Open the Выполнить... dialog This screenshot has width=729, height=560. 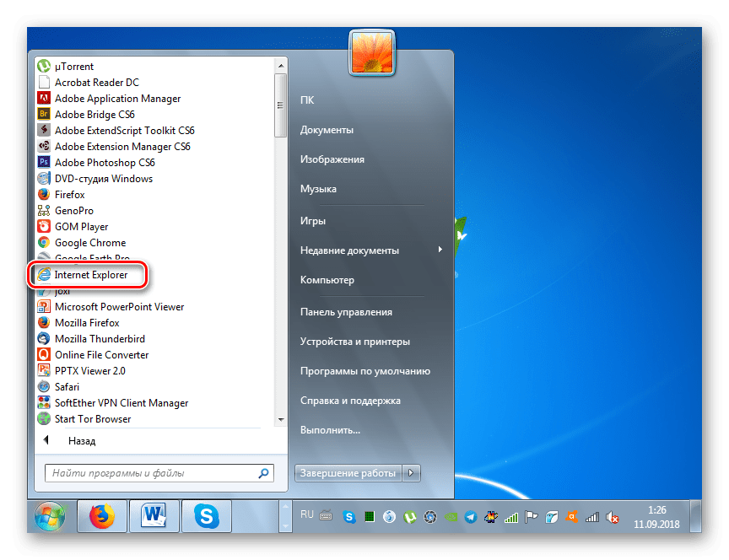coord(330,430)
